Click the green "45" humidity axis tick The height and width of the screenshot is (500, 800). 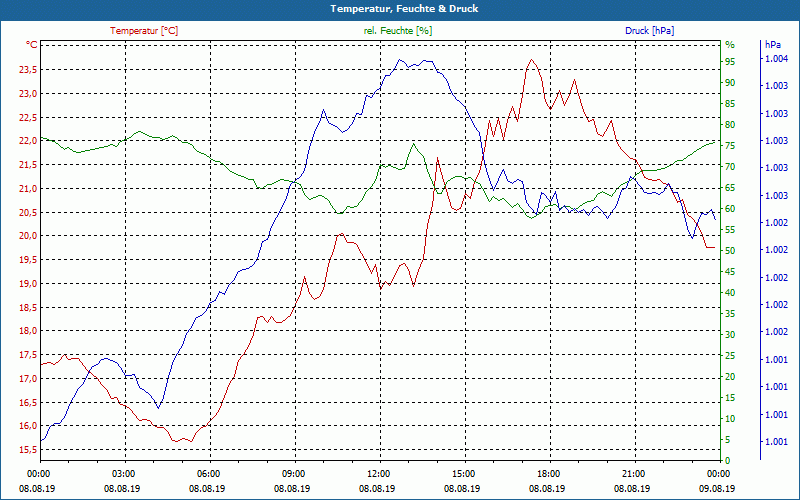pos(730,272)
